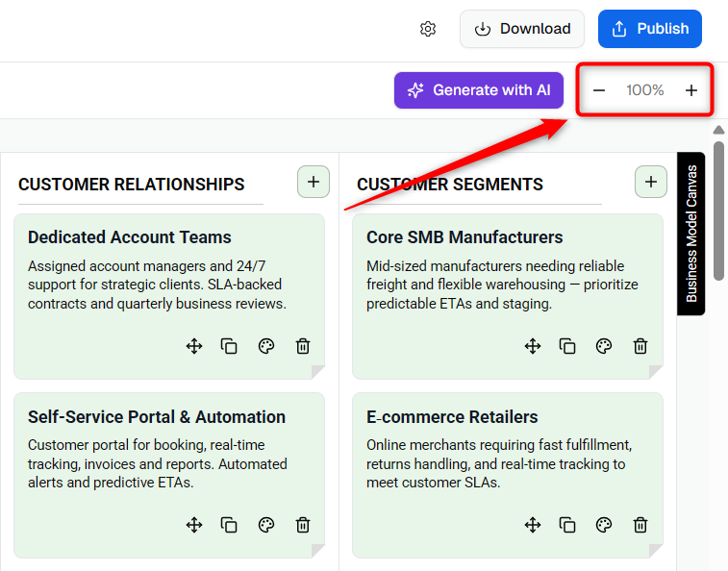Click the Download button
728x571 pixels.
tap(522, 29)
